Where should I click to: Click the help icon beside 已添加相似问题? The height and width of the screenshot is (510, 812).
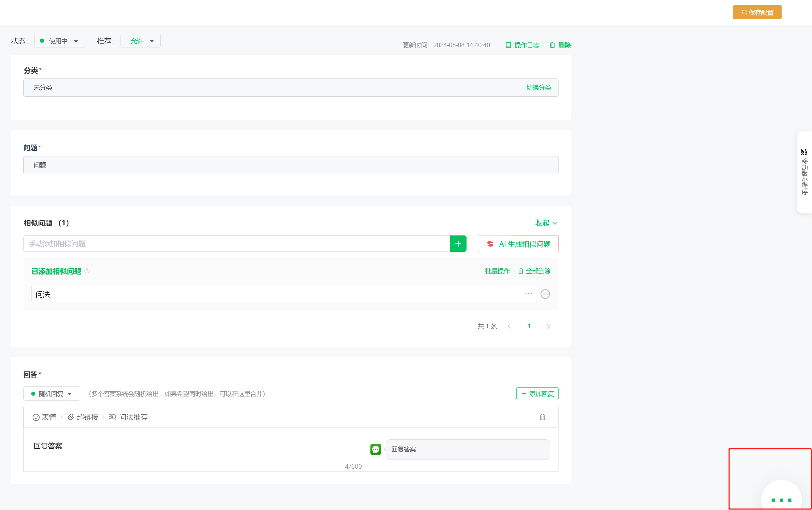(87, 271)
